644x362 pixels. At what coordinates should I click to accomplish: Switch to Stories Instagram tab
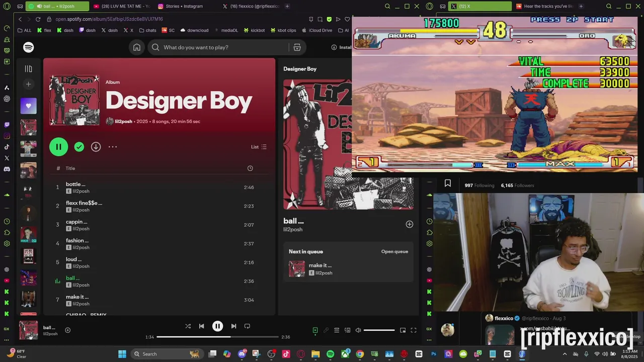[x=184, y=6]
